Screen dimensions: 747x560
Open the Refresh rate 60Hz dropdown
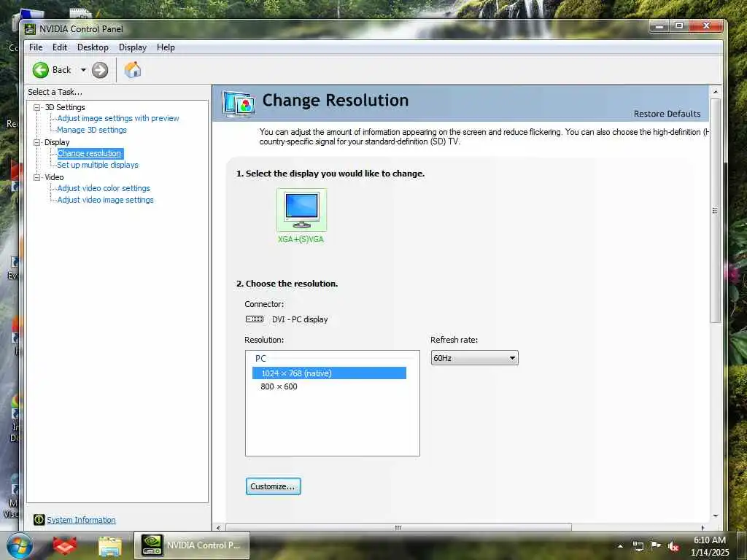(474, 358)
